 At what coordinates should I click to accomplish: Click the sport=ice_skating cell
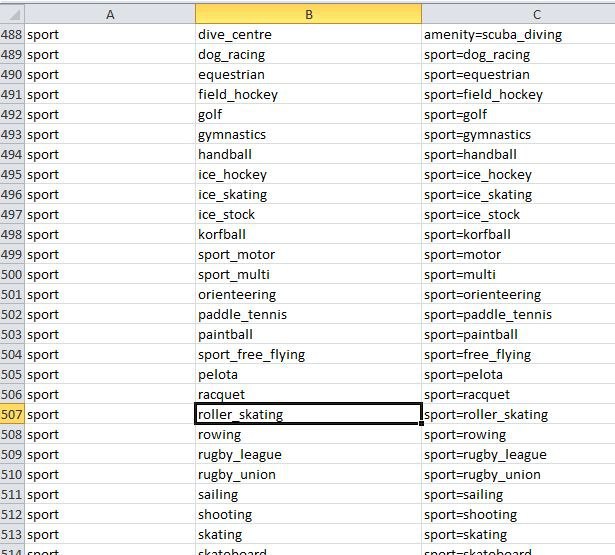(x=519, y=194)
